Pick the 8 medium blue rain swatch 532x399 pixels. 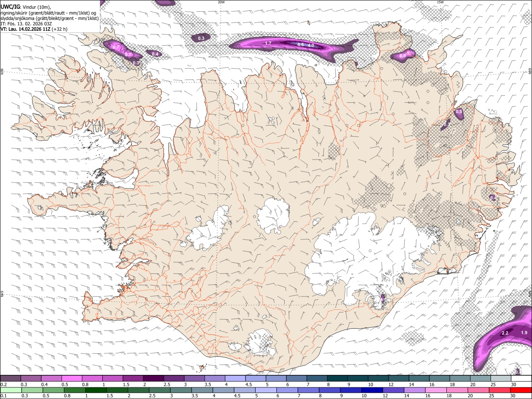(329, 390)
